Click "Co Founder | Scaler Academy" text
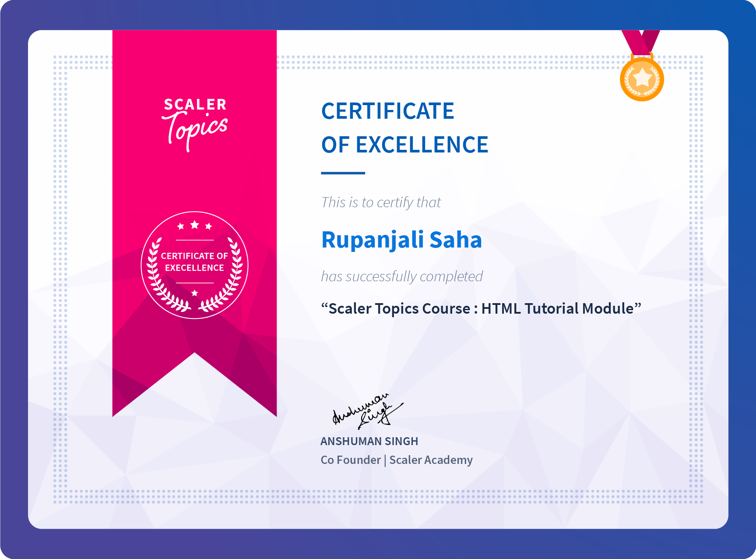 click(397, 460)
